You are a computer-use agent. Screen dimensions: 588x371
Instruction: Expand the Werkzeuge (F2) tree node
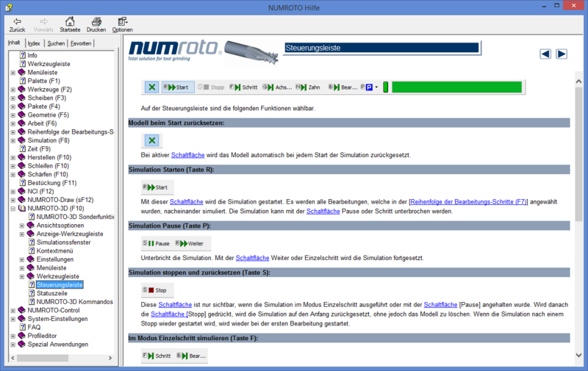(x=12, y=90)
